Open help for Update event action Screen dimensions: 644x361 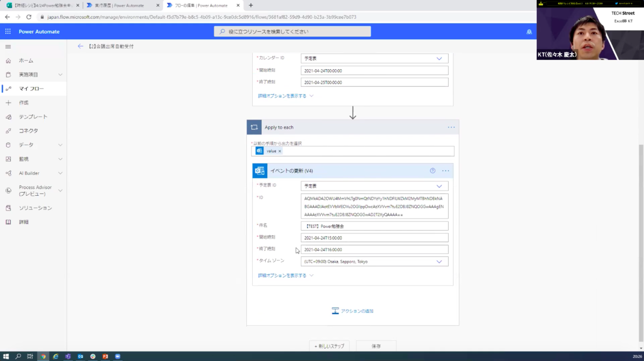coord(433,171)
